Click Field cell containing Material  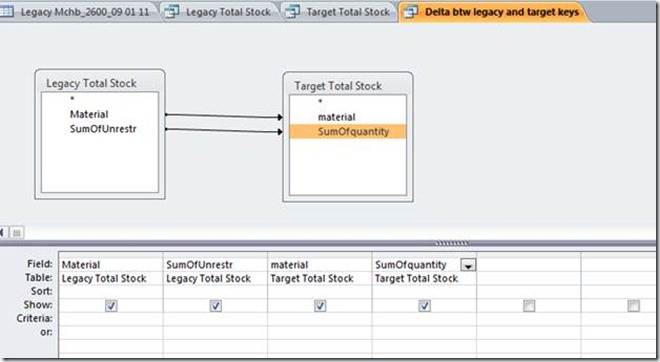(111, 265)
